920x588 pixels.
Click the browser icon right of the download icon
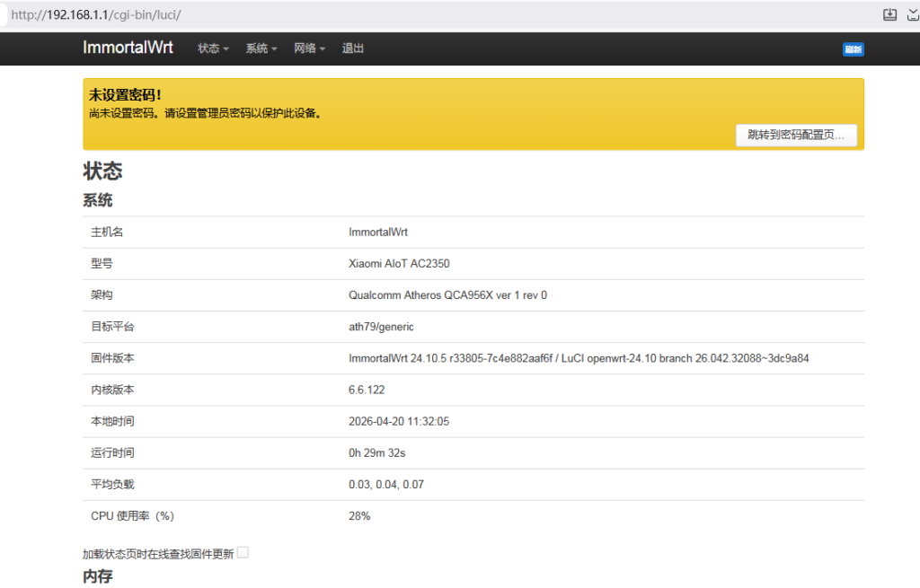click(912, 14)
